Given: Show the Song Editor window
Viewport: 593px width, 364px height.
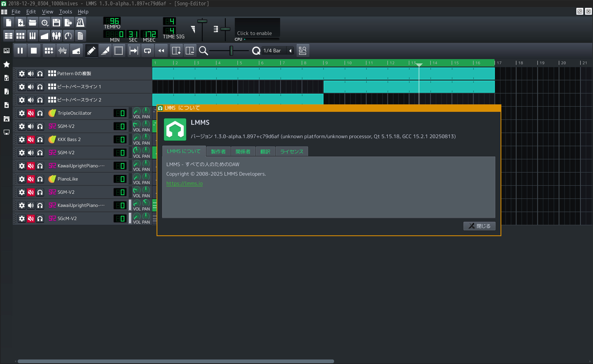Looking at the screenshot, I should pyautogui.click(x=9, y=36).
